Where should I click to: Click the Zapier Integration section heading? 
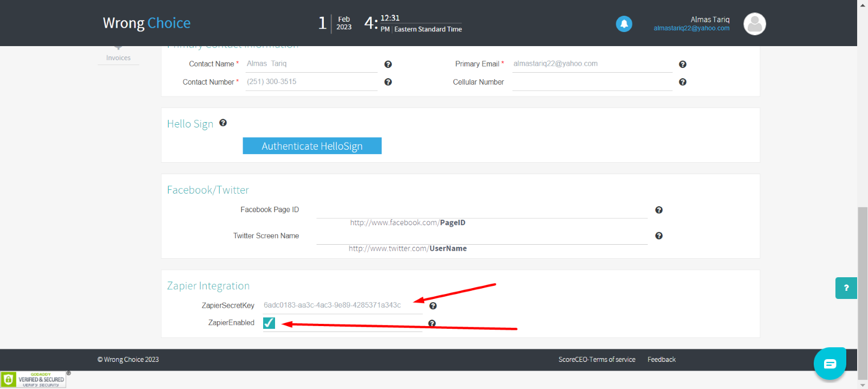tap(208, 286)
